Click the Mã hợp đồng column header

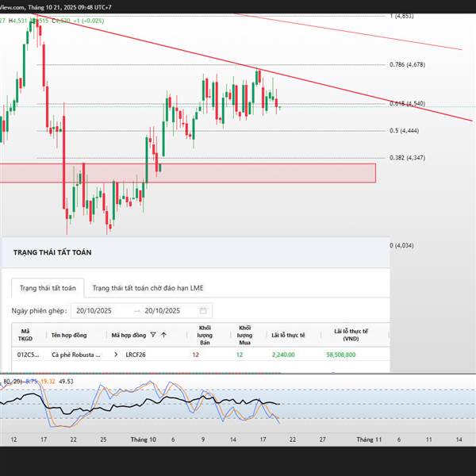coord(129,335)
